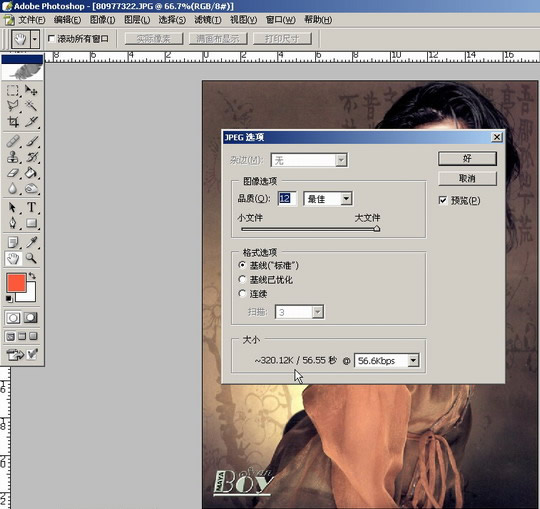Reset default colors icon

click(9, 299)
